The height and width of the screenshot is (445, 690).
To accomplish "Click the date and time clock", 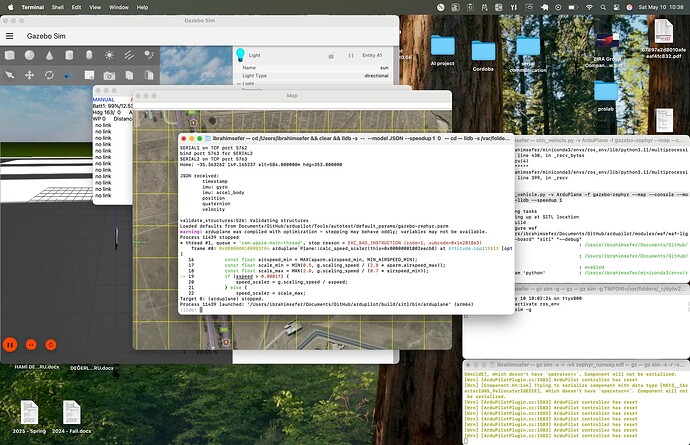I will 661,7.
